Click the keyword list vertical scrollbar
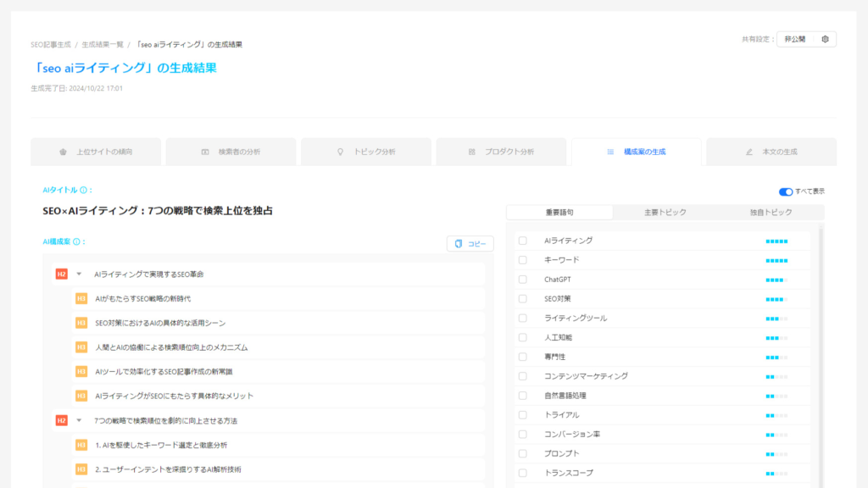This screenshot has width=868, height=488. (821, 354)
